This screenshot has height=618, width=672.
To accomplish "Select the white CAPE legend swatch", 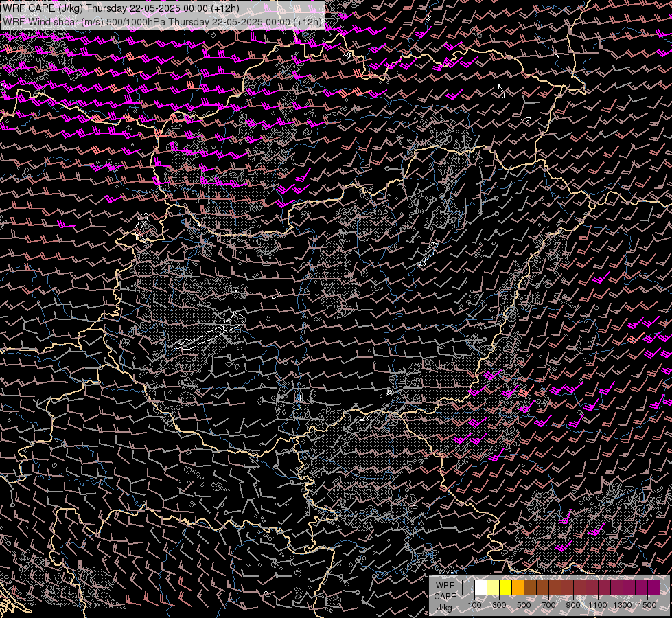I will click(x=481, y=587).
